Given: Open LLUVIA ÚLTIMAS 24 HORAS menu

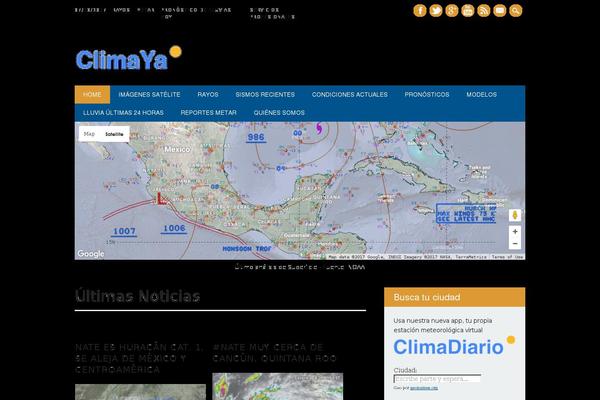Looking at the screenshot, I should [x=123, y=113].
